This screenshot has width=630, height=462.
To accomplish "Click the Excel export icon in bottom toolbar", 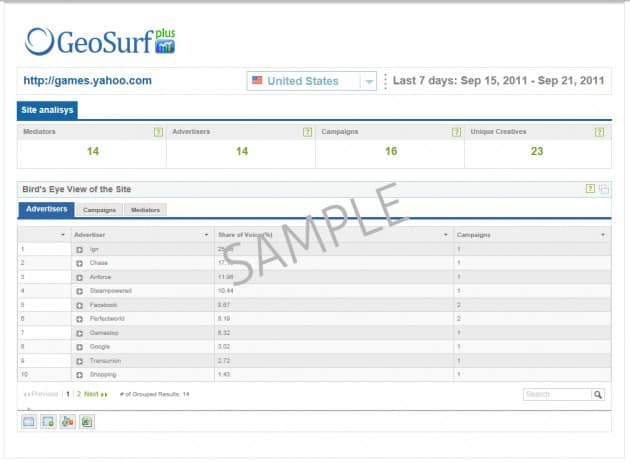I will pos(87,422).
